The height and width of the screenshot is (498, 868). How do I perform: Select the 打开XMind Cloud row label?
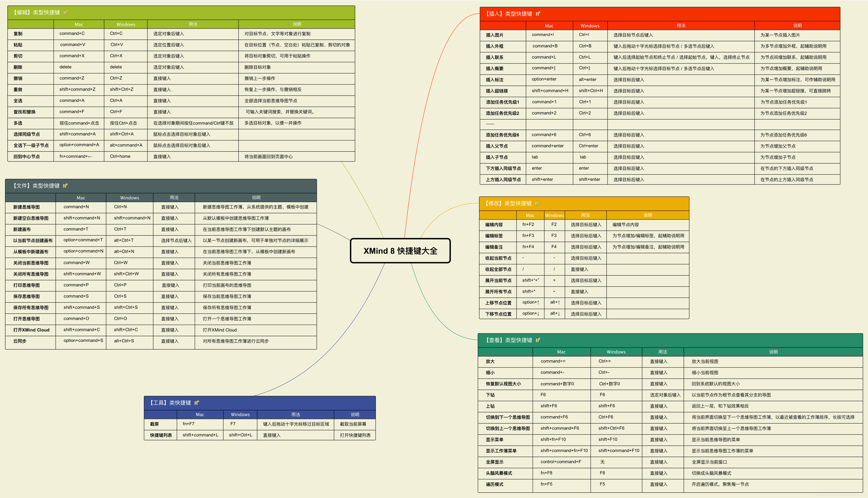coord(31,330)
